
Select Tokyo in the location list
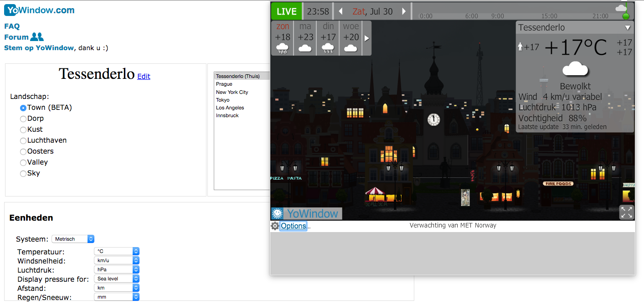[223, 100]
